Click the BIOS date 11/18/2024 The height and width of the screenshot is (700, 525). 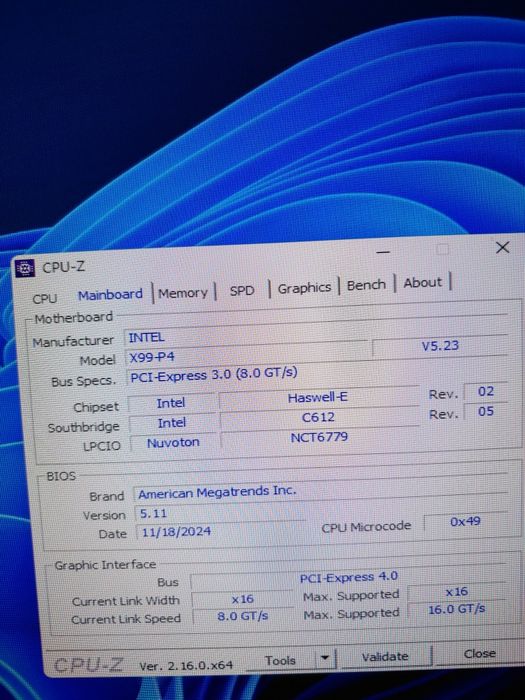pos(176,532)
